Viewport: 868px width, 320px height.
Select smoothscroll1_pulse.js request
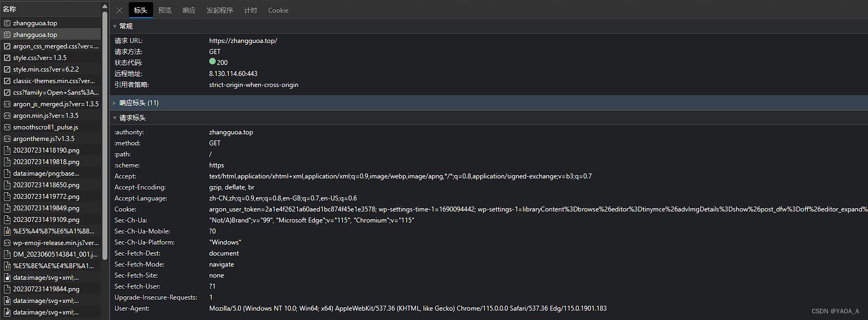[x=51, y=127]
